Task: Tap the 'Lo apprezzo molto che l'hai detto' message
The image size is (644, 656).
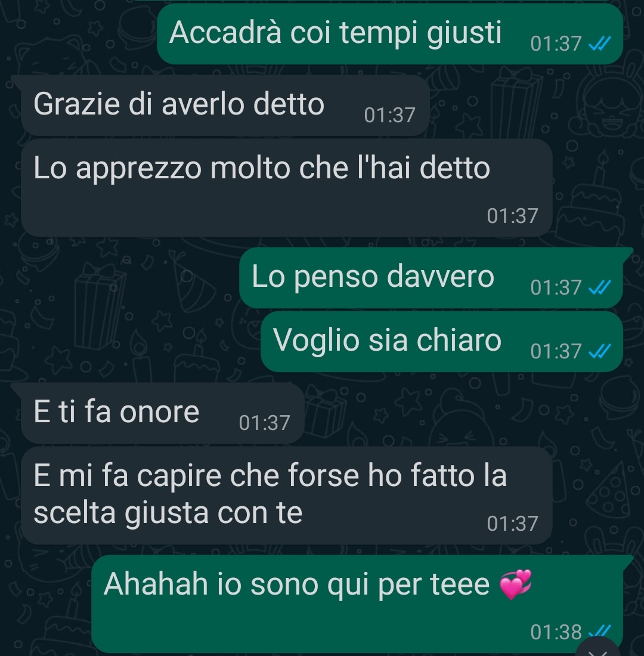Action: [287, 188]
